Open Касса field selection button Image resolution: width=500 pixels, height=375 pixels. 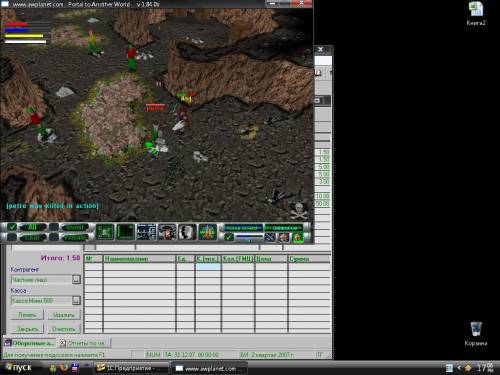[76, 300]
